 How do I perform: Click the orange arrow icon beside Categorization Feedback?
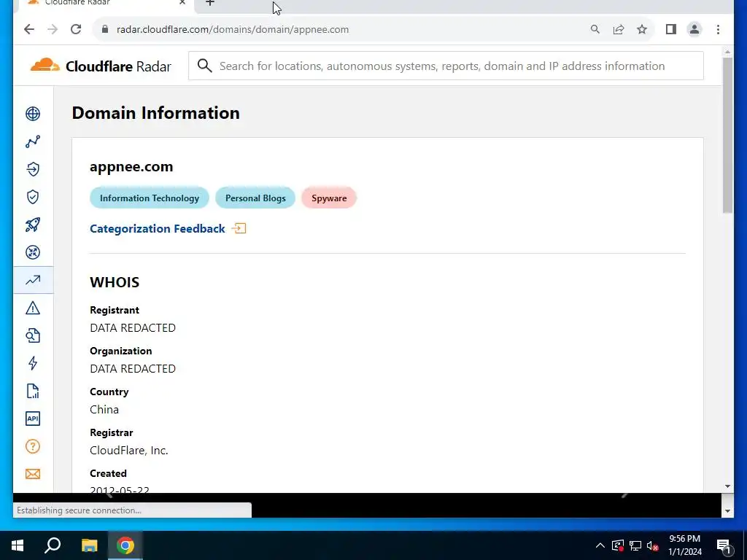239,228
